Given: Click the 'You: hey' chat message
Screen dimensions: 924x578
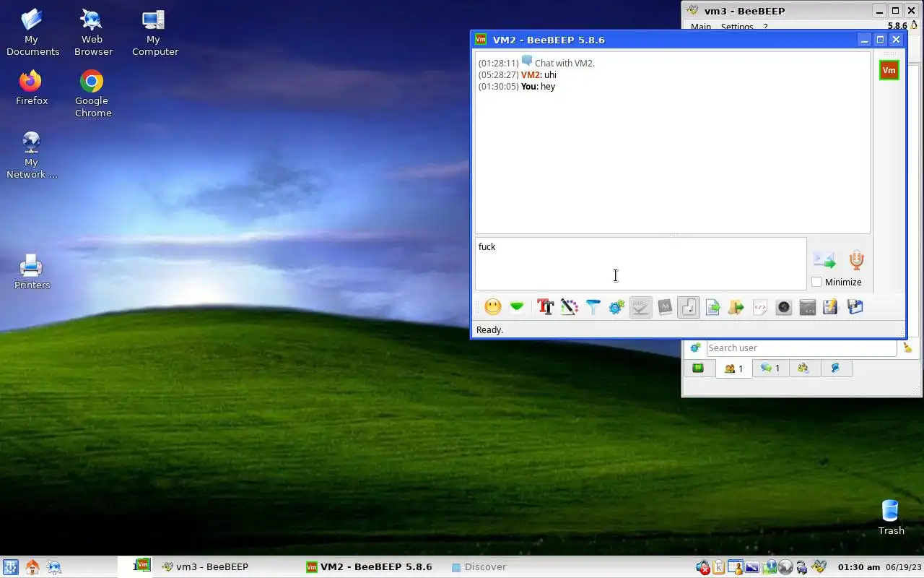Looking at the screenshot, I should [538, 86].
